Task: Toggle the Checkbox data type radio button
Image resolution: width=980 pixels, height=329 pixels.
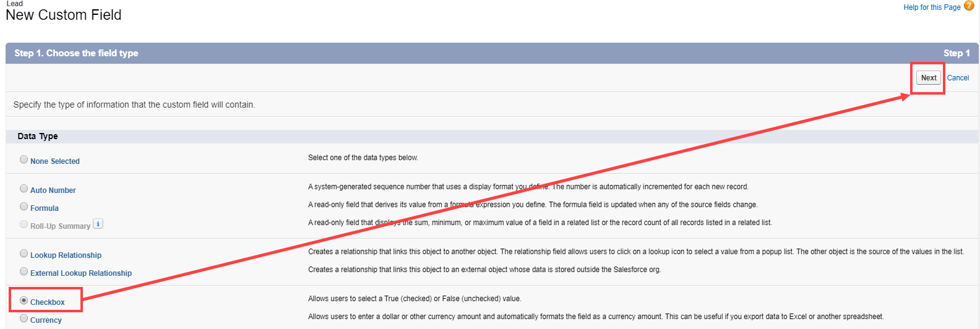Action: pyautogui.click(x=24, y=301)
